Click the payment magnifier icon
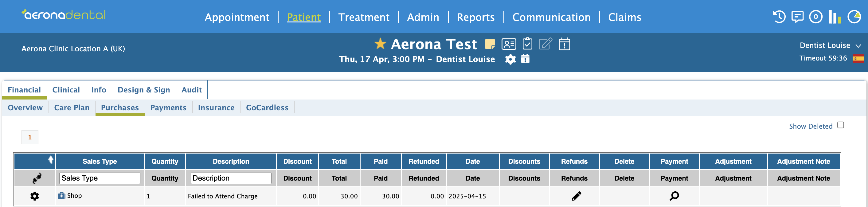 pyautogui.click(x=674, y=196)
